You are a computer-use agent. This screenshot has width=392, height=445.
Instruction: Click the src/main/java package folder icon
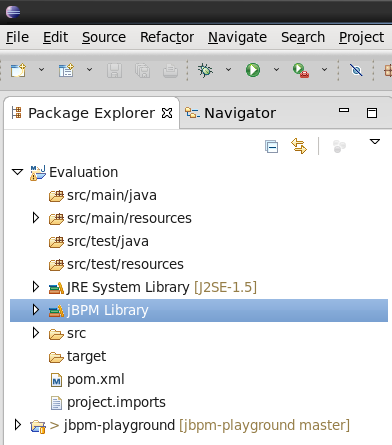pos(56,196)
